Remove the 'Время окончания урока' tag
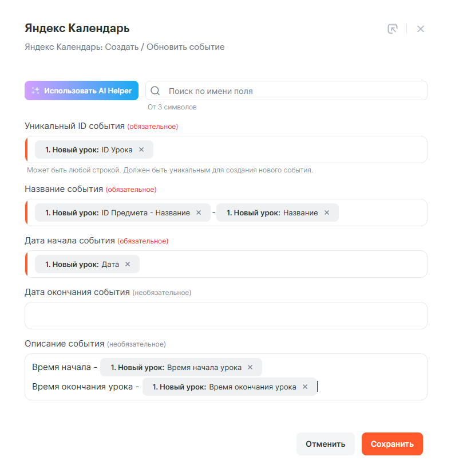This screenshot has width=451, height=476. (x=305, y=387)
